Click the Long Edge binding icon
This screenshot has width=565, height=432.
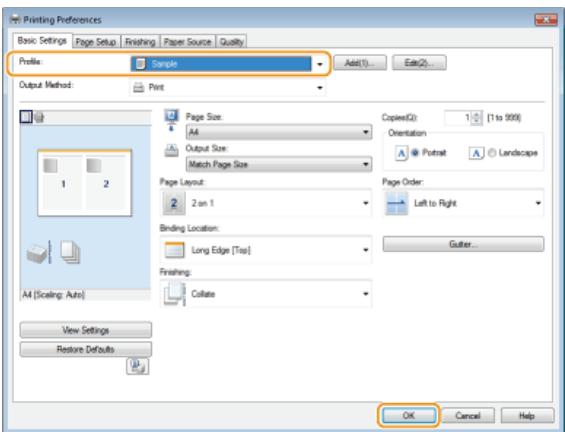click(174, 250)
